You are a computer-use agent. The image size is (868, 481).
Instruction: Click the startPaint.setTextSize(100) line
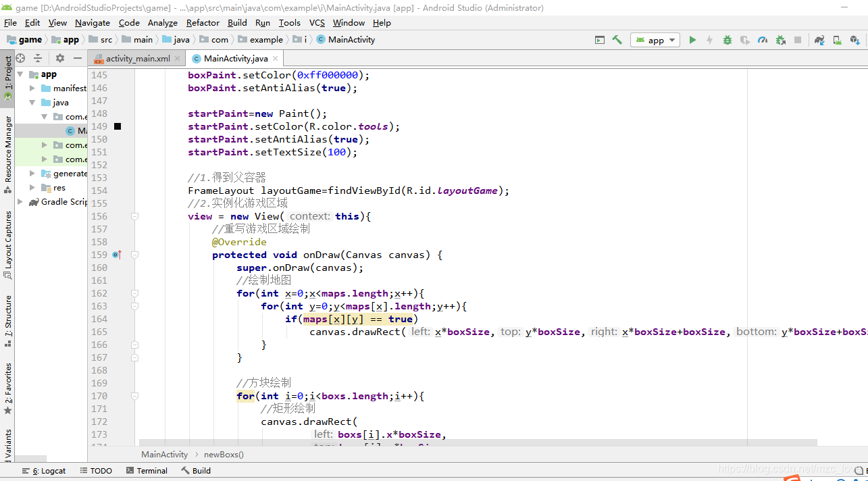click(273, 152)
